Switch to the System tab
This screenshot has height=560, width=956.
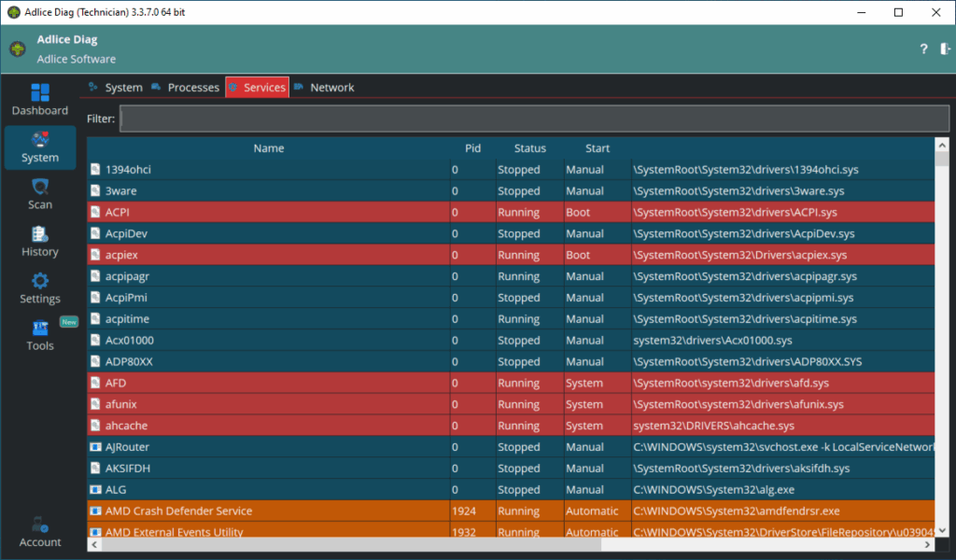(x=123, y=88)
